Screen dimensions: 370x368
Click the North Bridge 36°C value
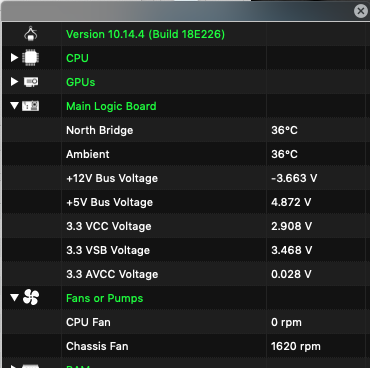click(x=284, y=130)
